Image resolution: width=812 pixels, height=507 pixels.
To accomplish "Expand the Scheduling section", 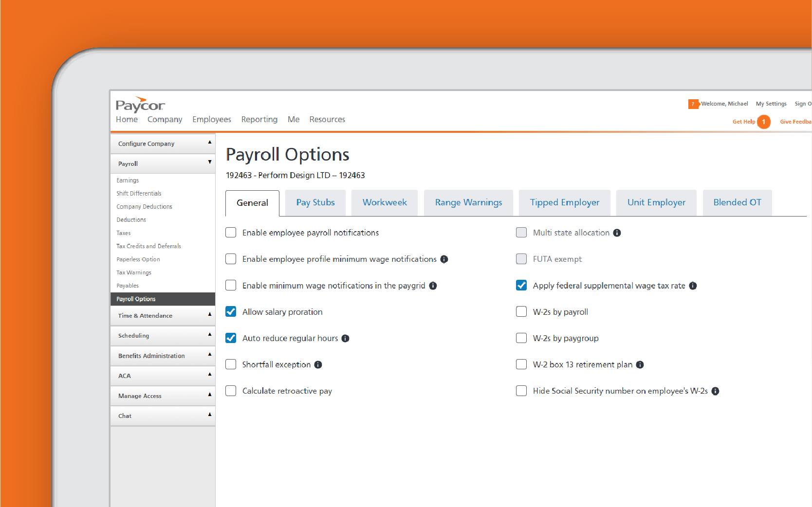I will point(163,335).
